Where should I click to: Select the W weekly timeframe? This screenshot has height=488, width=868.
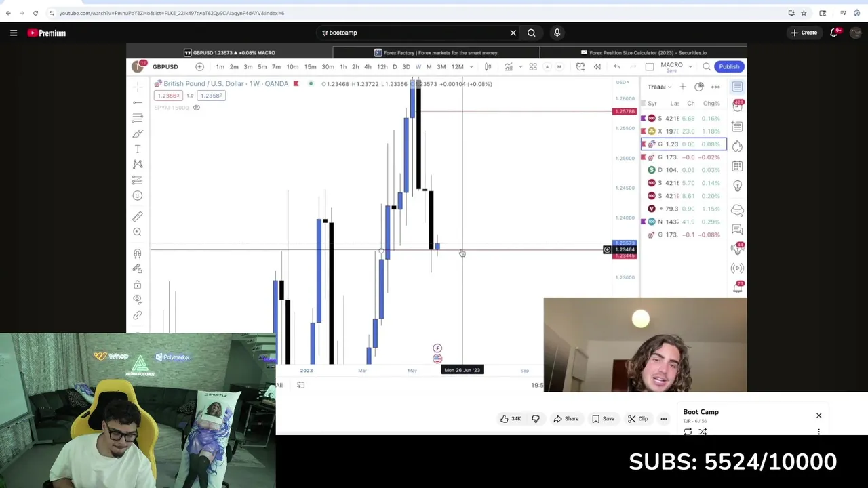pyautogui.click(x=418, y=66)
